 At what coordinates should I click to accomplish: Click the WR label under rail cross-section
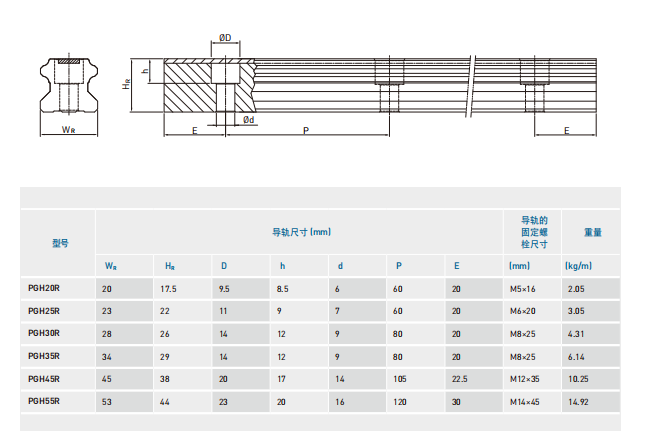(x=69, y=130)
